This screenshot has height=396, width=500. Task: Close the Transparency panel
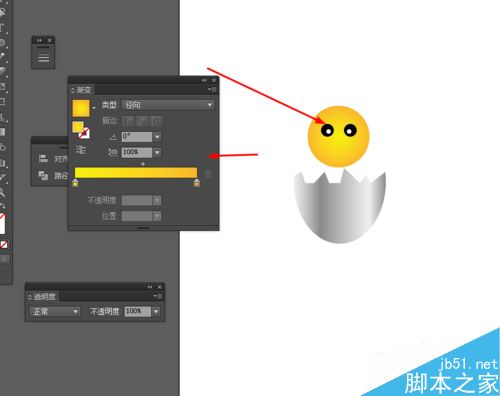(x=160, y=287)
